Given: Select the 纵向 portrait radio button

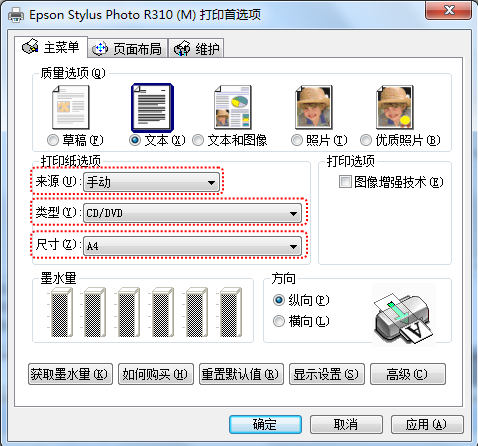Looking at the screenshot, I should 279,300.
